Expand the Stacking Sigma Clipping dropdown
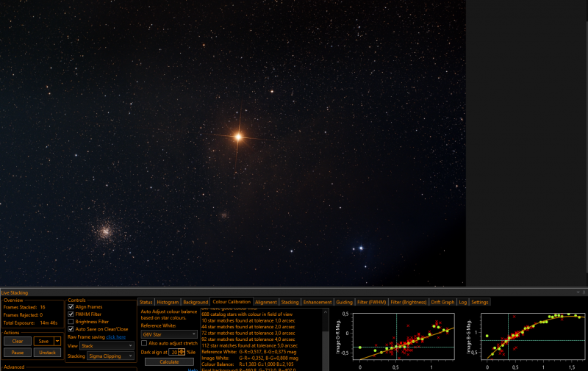Viewport: 588px width, 371px height. click(110, 356)
